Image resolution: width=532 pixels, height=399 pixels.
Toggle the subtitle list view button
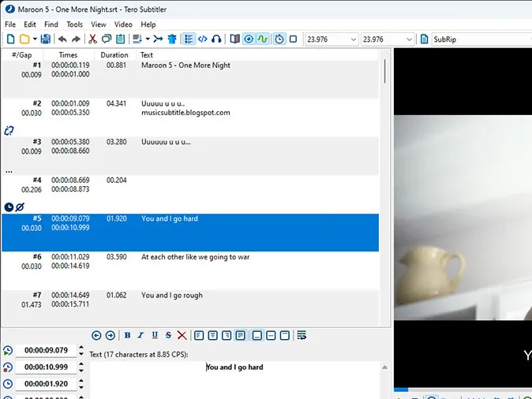point(189,39)
